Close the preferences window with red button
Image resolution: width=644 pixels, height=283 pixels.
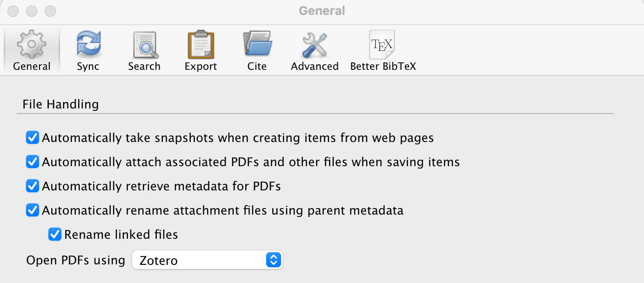tap(14, 10)
